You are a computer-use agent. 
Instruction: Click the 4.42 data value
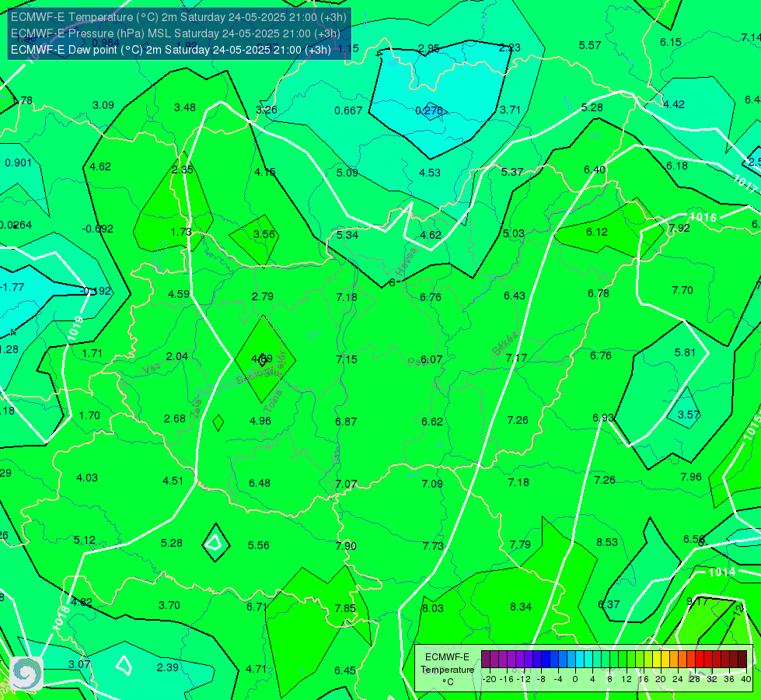[674, 104]
